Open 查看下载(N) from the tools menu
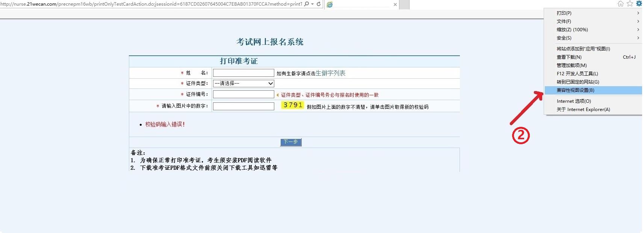644x233 pixels. [569, 57]
